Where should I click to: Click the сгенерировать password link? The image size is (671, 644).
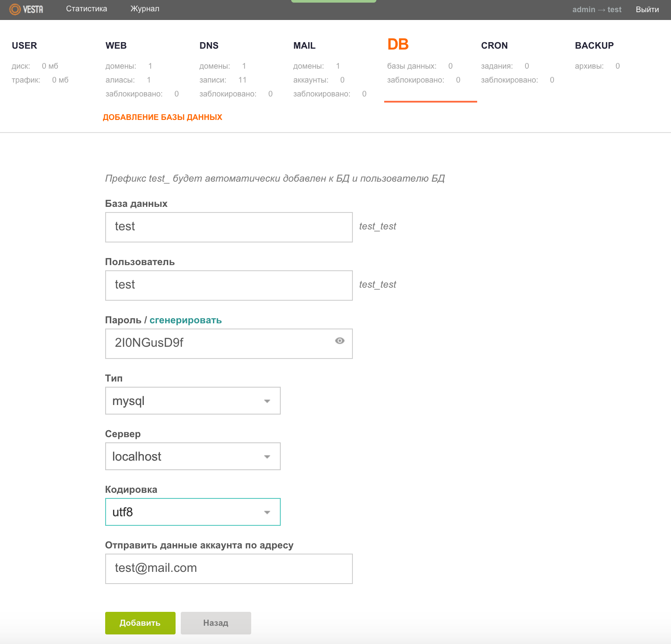(x=186, y=320)
